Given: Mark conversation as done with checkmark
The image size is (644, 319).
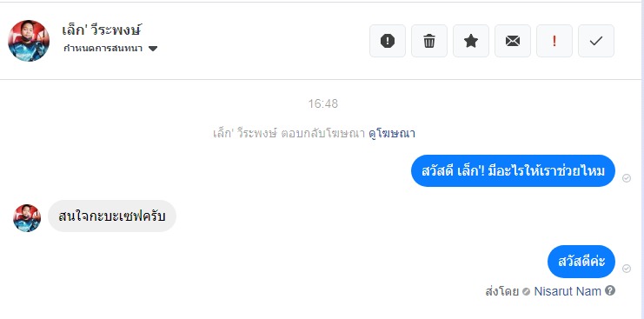Looking at the screenshot, I should coord(596,41).
